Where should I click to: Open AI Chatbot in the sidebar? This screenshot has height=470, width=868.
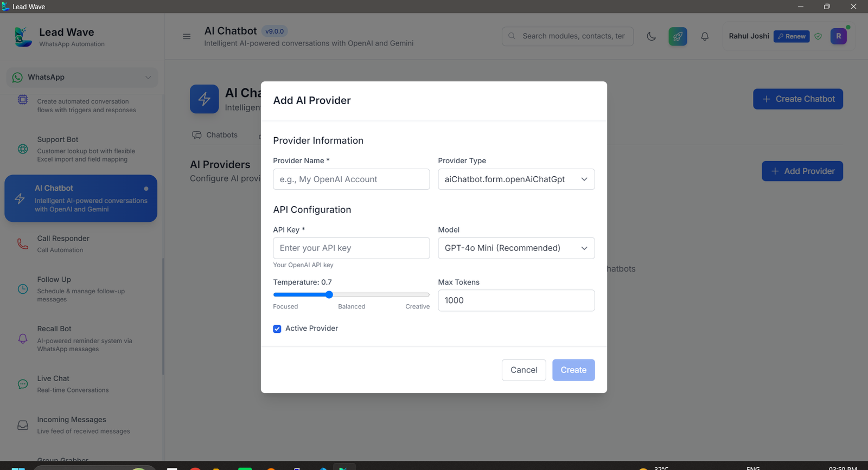tap(81, 198)
